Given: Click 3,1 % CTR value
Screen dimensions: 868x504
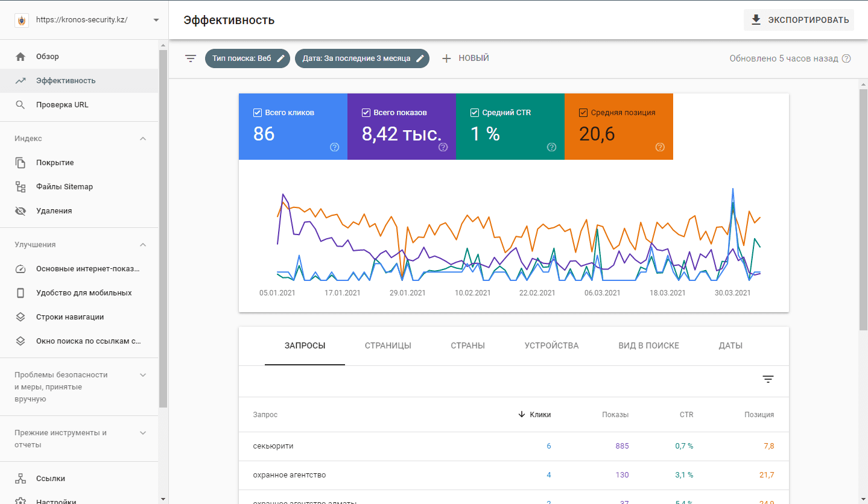Looking at the screenshot, I should [x=684, y=475].
